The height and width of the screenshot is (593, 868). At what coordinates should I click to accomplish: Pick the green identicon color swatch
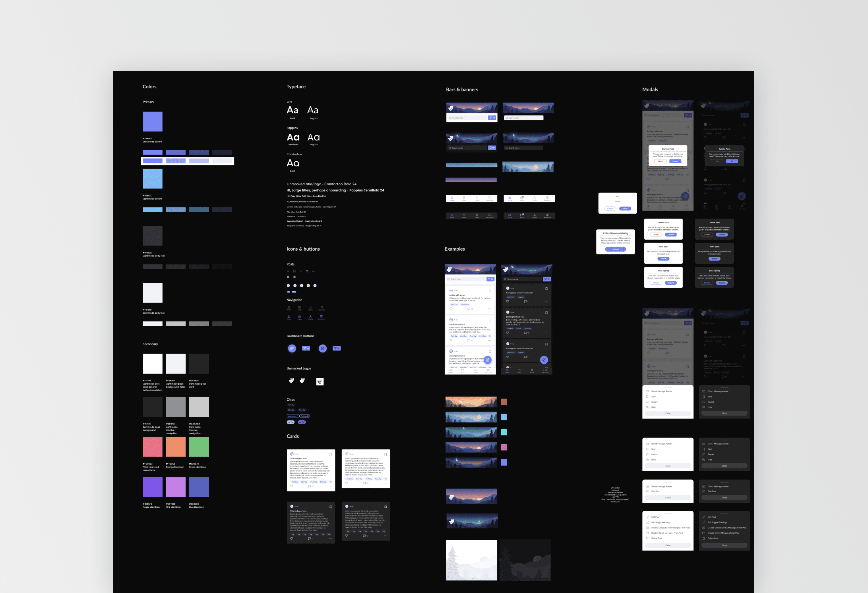click(199, 447)
